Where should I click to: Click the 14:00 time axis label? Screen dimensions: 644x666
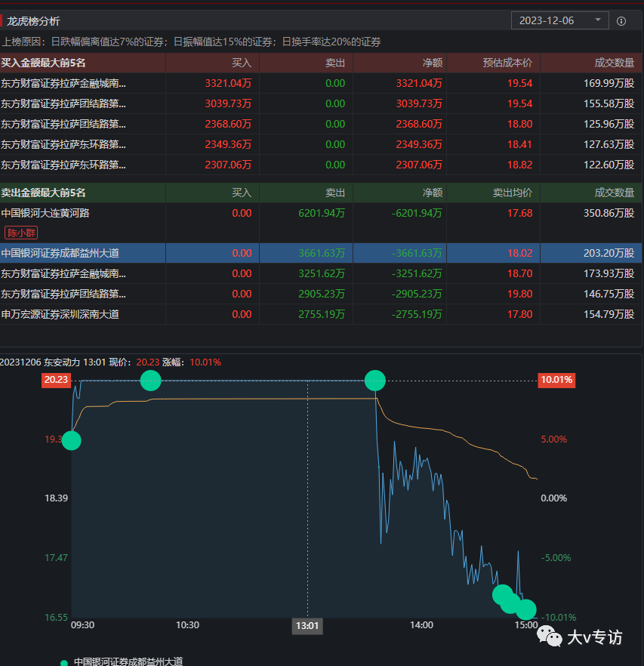pos(421,624)
